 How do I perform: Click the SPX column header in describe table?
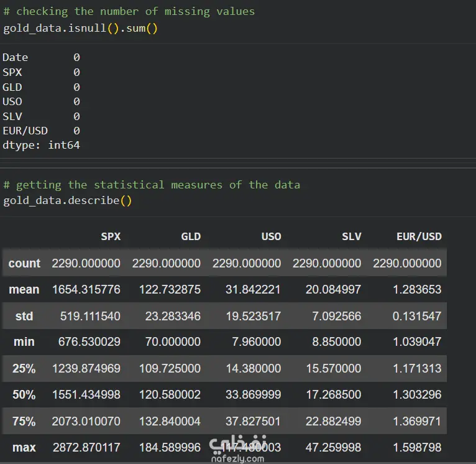point(111,236)
